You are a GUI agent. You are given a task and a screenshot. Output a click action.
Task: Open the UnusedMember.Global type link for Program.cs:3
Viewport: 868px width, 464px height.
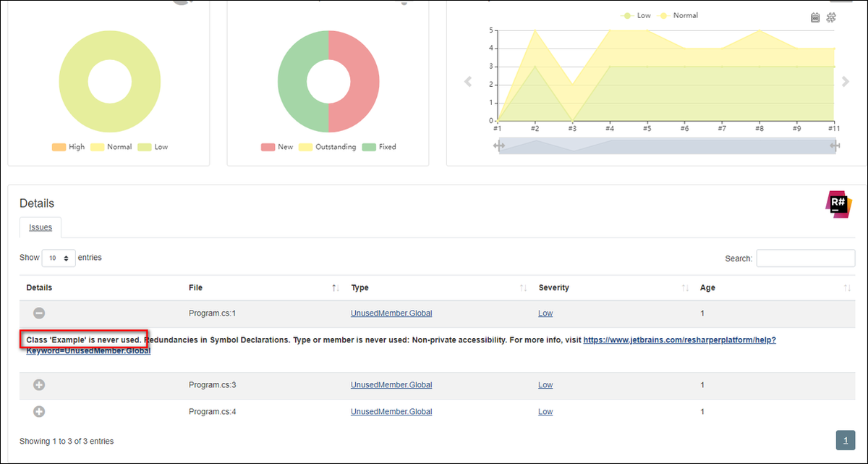tap(391, 385)
